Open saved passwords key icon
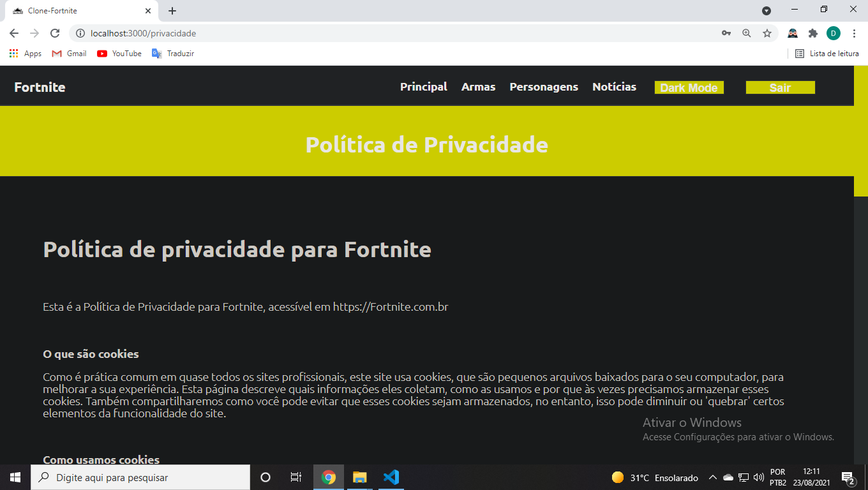Image resolution: width=868 pixels, height=490 pixels. [726, 33]
